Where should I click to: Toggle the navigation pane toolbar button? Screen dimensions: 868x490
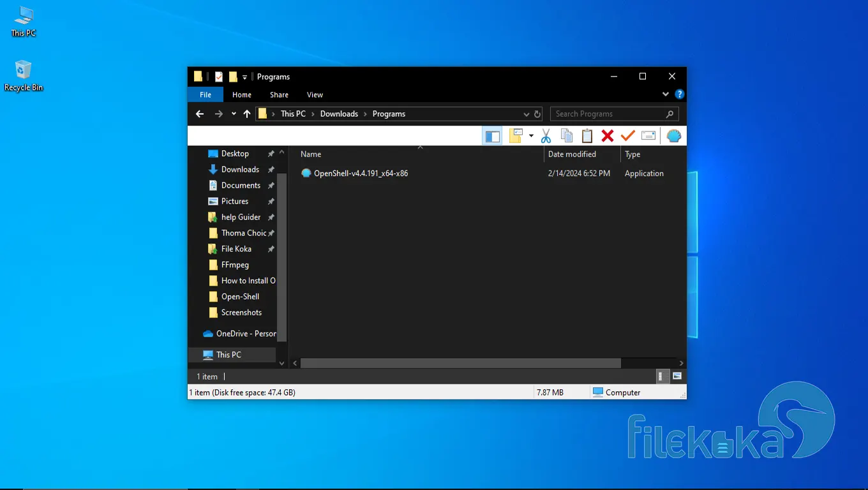coord(492,136)
